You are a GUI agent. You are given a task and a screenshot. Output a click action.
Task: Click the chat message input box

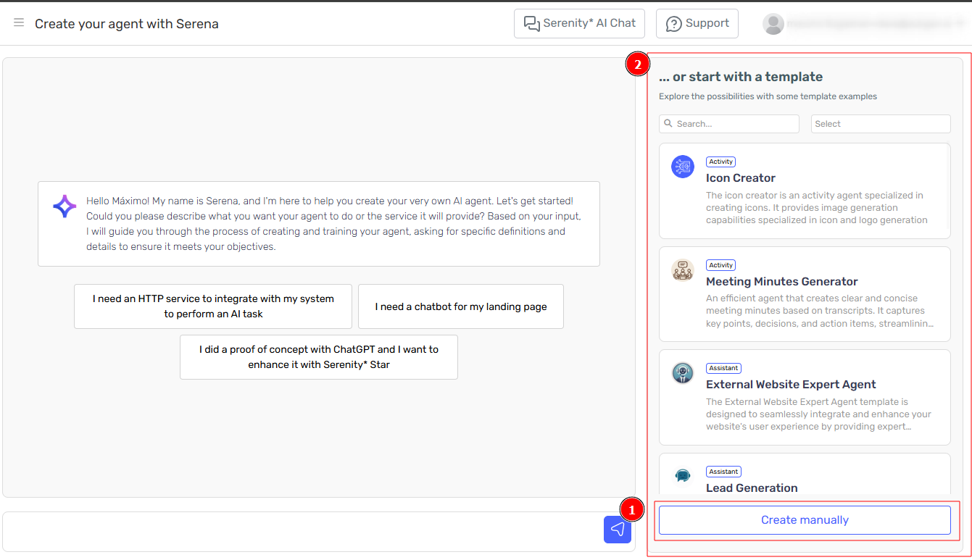[x=301, y=530]
